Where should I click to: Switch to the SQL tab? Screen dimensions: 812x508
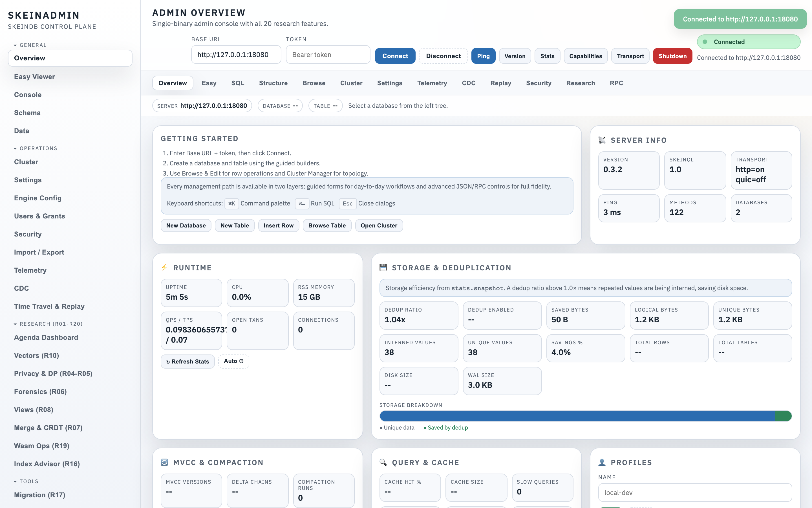[x=238, y=83]
